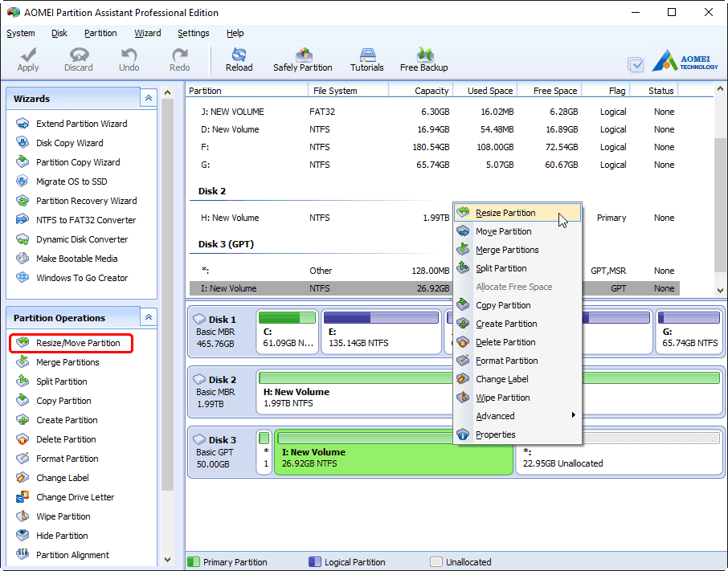Select Resize Partition in context menu
Viewport: 728px width, 571px height.
pyautogui.click(x=517, y=213)
